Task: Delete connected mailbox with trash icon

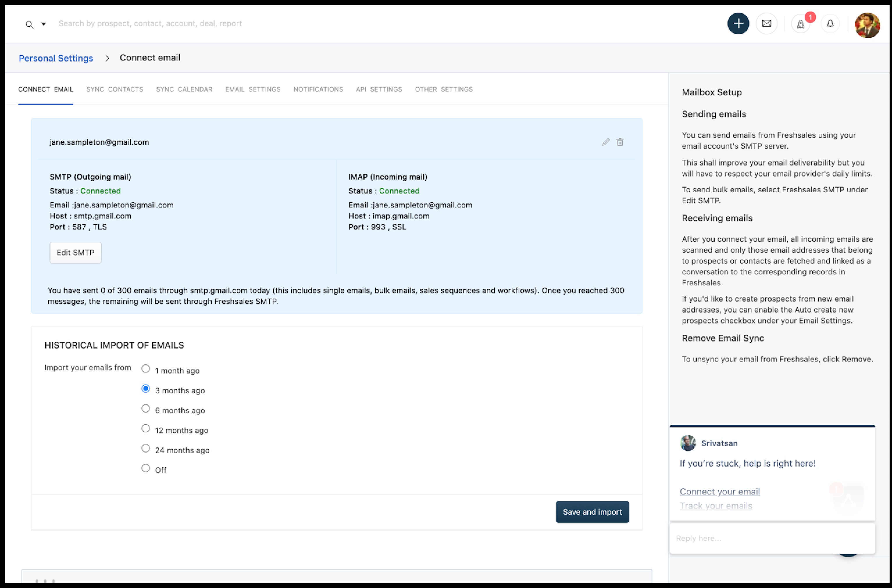Action: click(620, 142)
